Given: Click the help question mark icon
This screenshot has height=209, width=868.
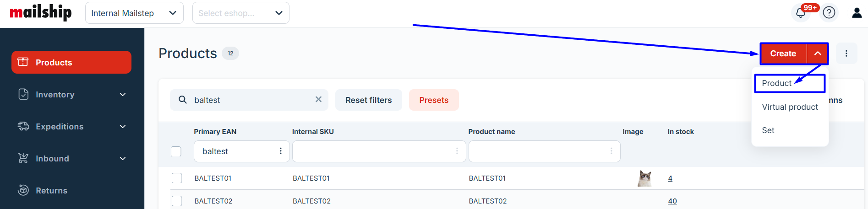Looking at the screenshot, I should (x=829, y=13).
